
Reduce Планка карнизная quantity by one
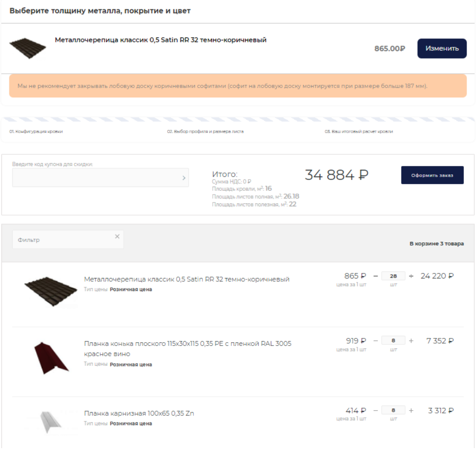pyautogui.click(x=375, y=411)
